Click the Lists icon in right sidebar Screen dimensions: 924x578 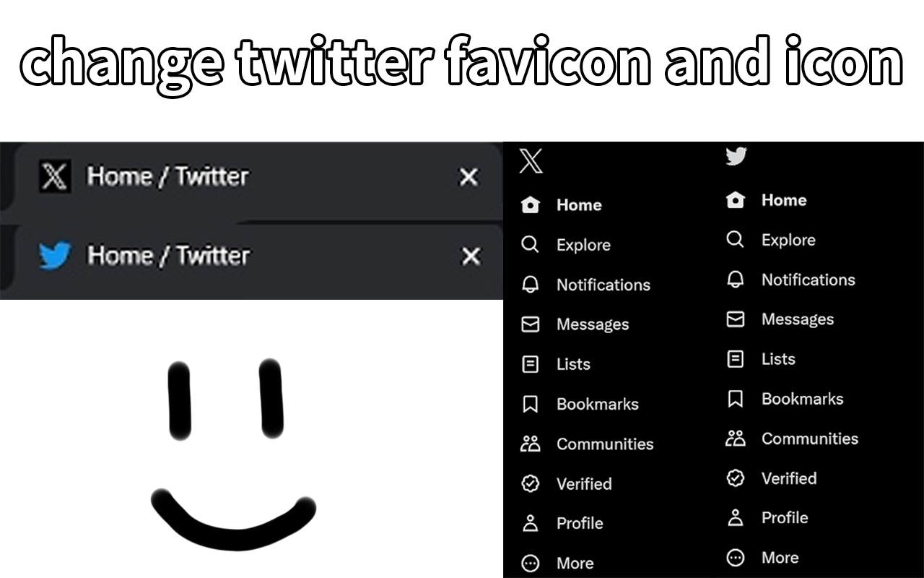coord(735,359)
